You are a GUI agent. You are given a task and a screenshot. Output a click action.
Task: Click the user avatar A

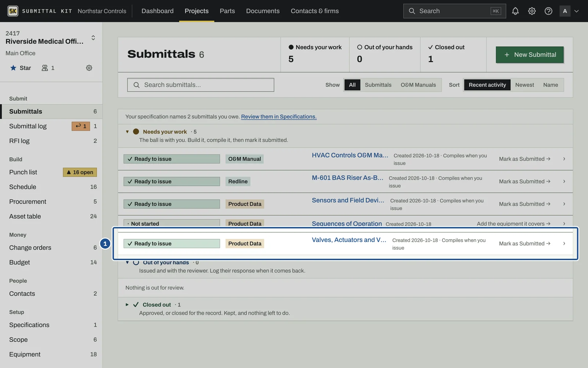tap(565, 11)
